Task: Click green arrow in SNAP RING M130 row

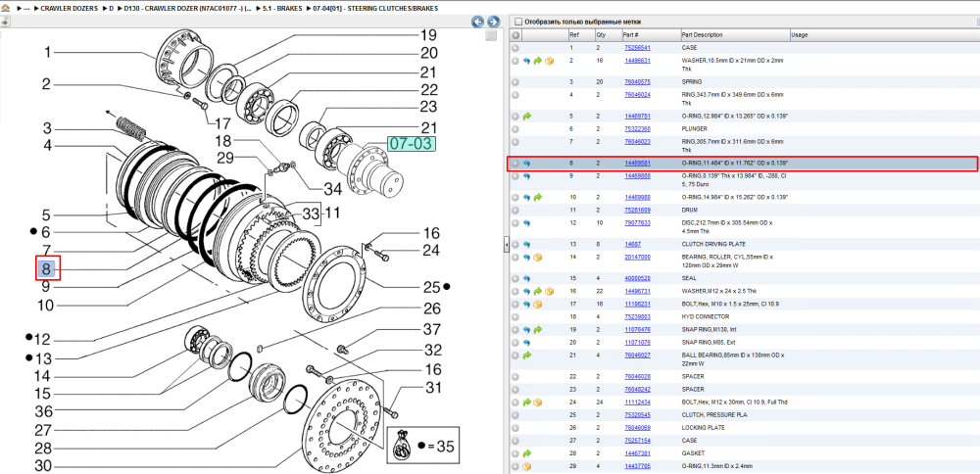Action: 537,330
